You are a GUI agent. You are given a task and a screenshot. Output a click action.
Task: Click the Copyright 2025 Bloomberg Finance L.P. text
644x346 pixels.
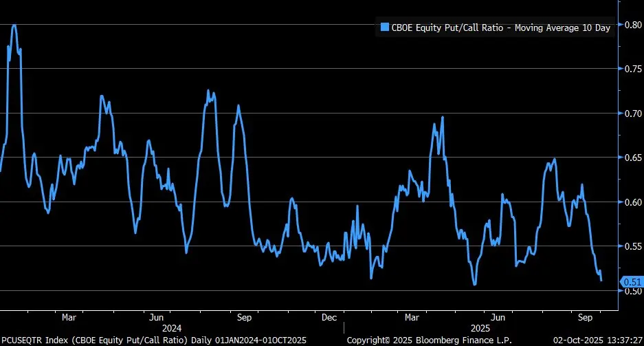(429, 340)
